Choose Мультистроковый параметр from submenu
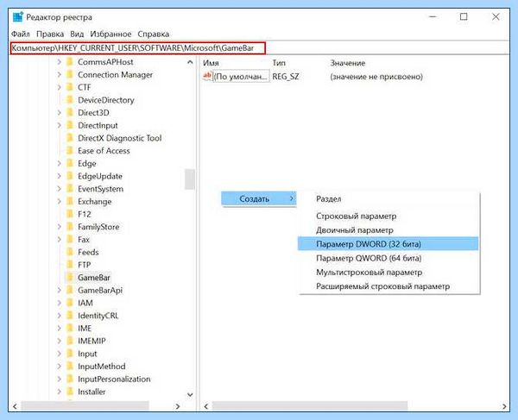The height and width of the screenshot is (420, 518). 388,273
